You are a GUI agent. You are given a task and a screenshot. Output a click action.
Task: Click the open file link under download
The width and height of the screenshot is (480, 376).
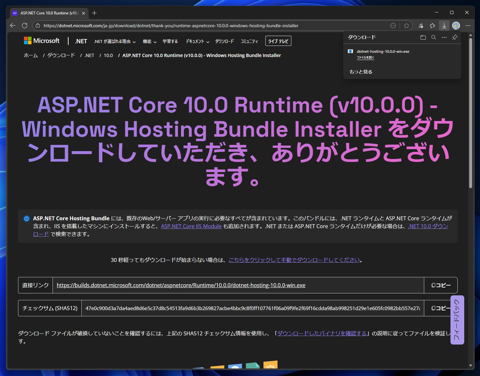pyautogui.click(x=365, y=58)
